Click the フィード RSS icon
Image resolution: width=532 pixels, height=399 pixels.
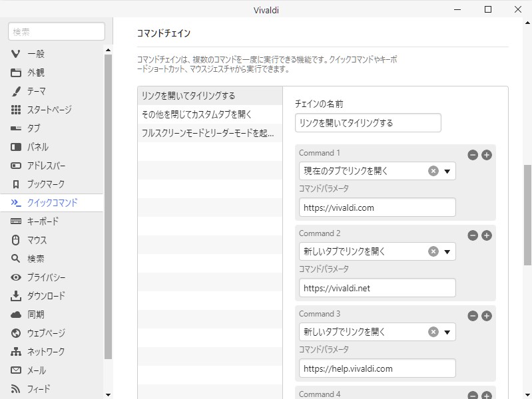tap(15, 389)
